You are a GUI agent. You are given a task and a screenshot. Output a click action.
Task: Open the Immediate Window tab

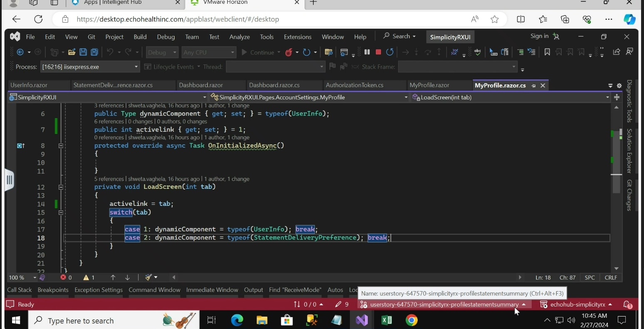click(212, 290)
